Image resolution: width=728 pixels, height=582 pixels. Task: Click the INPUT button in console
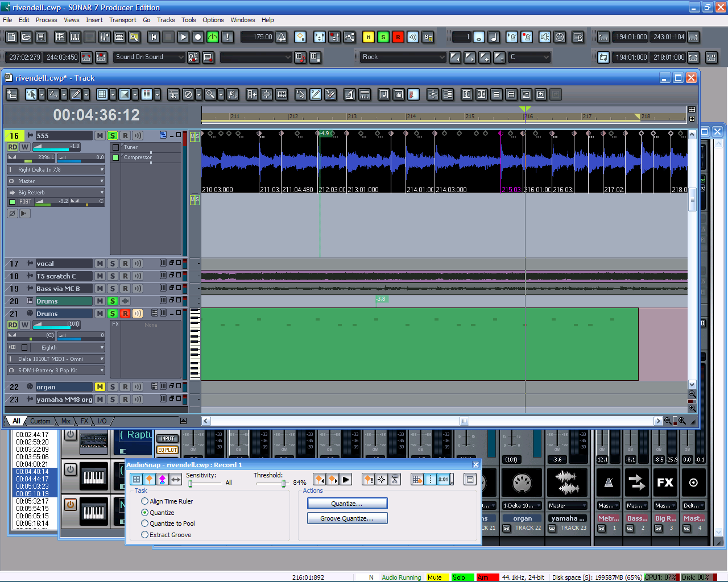[x=167, y=438]
